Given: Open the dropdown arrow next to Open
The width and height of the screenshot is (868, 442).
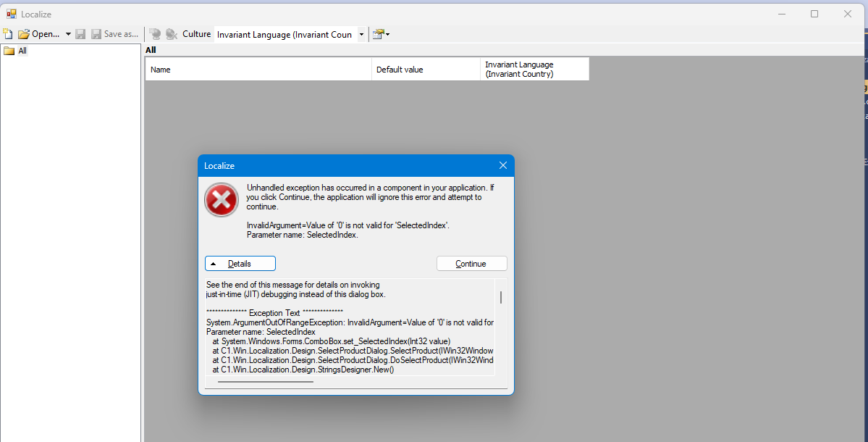Looking at the screenshot, I should coord(68,34).
